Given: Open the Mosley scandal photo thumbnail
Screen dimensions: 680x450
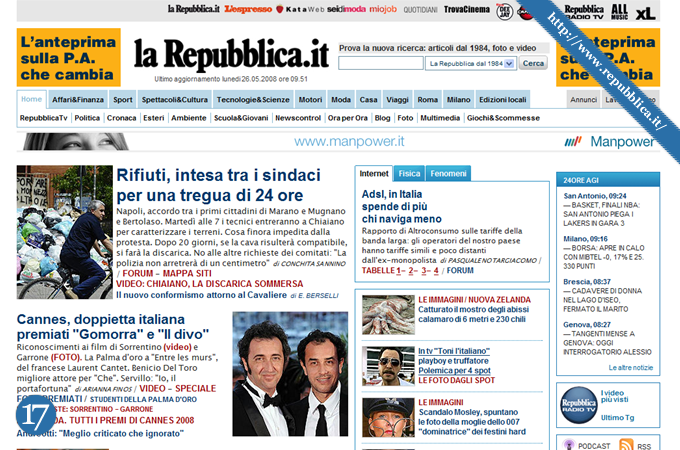Looking at the screenshot, I should 388,417.
